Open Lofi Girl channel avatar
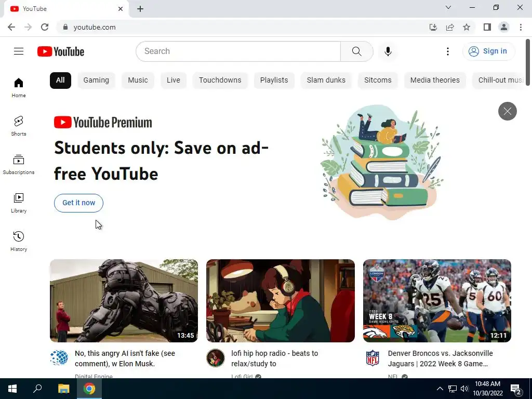The width and height of the screenshot is (532, 399). [216, 357]
